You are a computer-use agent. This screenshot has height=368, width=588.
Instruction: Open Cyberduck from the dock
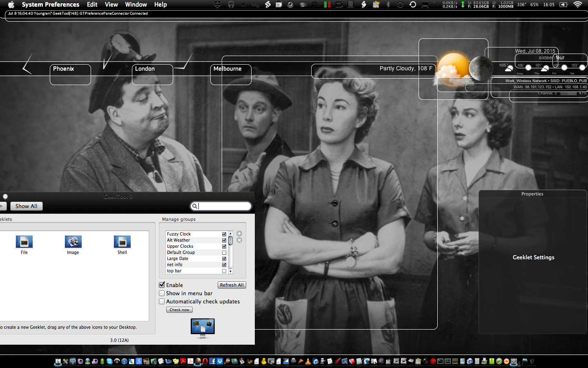tap(263, 361)
